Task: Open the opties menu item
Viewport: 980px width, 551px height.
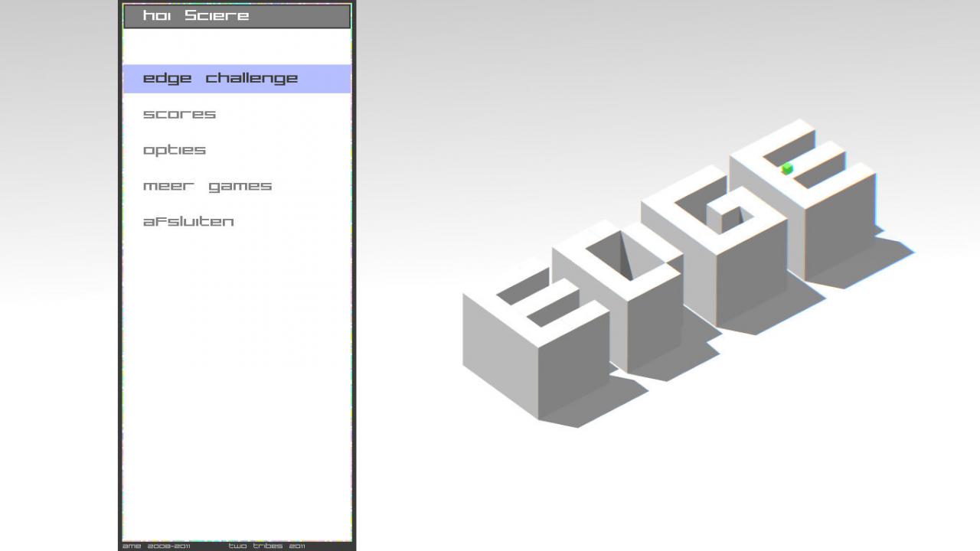Action: tap(175, 150)
